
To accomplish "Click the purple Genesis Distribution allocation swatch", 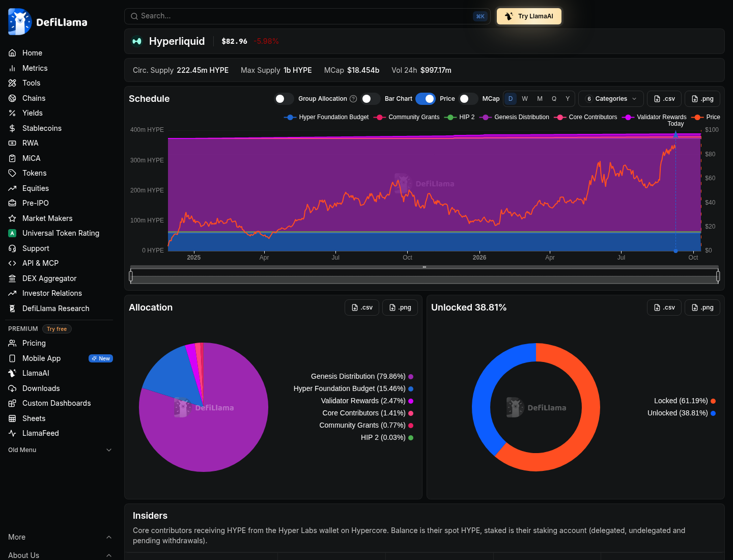I will pos(411,377).
